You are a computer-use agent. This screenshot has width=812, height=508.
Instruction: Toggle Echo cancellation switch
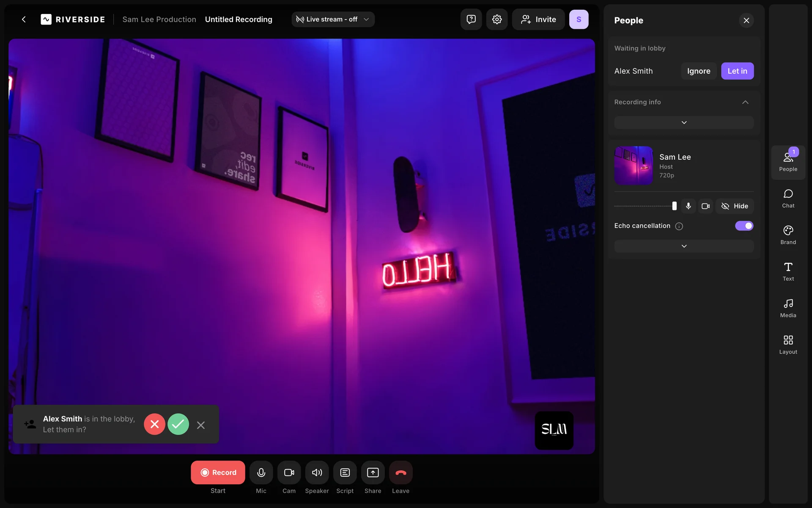pos(744,226)
